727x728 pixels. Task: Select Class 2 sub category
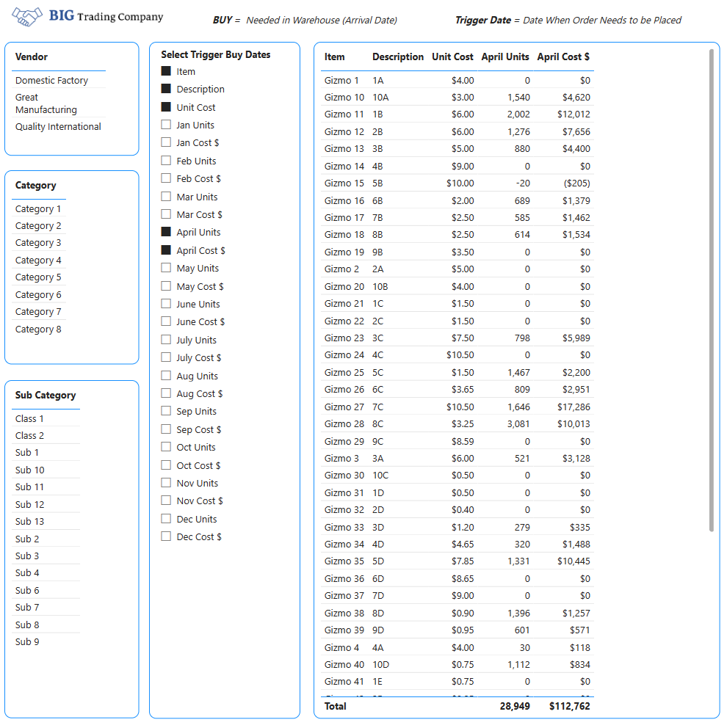pos(29,435)
